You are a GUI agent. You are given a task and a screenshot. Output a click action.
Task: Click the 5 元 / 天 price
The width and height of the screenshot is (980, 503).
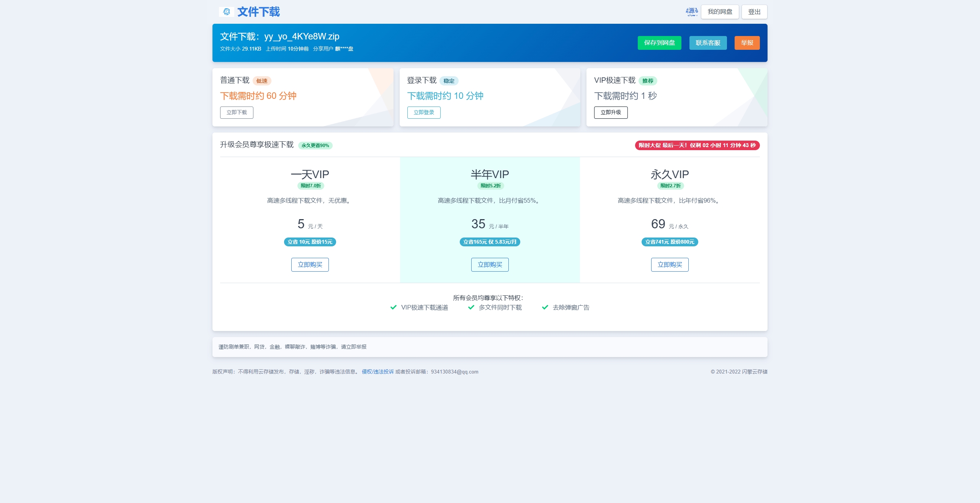[310, 224]
